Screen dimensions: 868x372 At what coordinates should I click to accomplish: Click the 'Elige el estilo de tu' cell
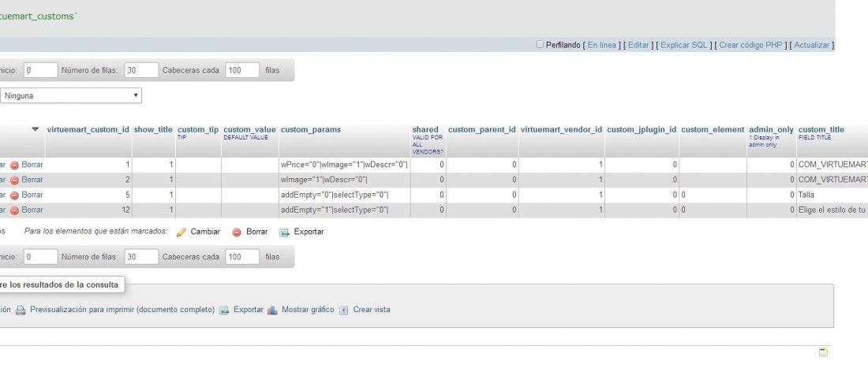pyautogui.click(x=832, y=210)
